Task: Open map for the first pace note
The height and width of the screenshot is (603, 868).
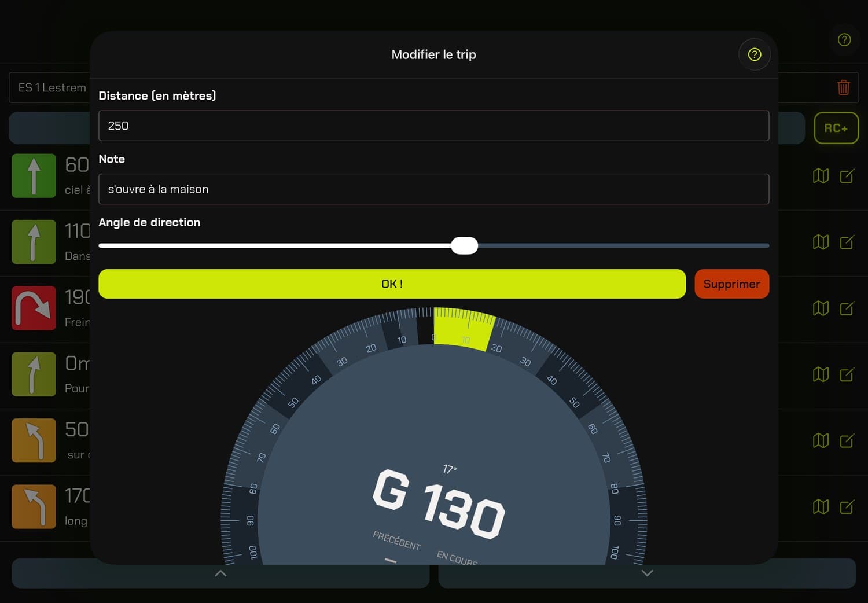Action: click(821, 176)
